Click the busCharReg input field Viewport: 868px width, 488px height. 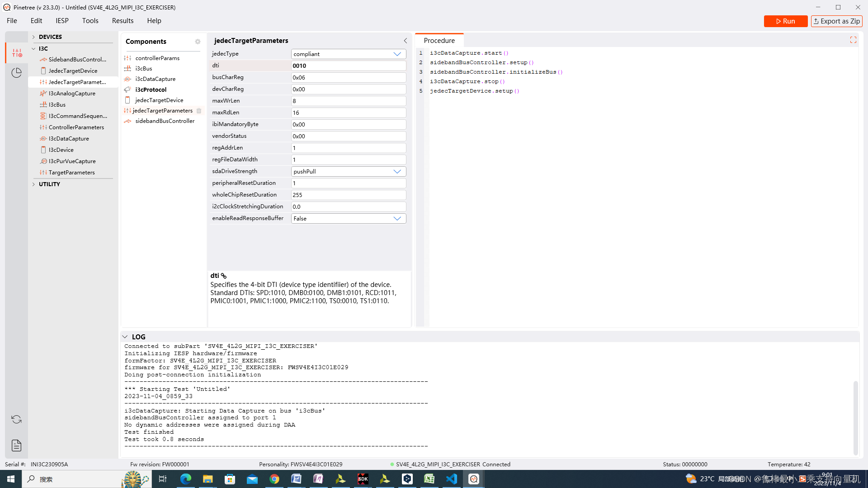349,77
